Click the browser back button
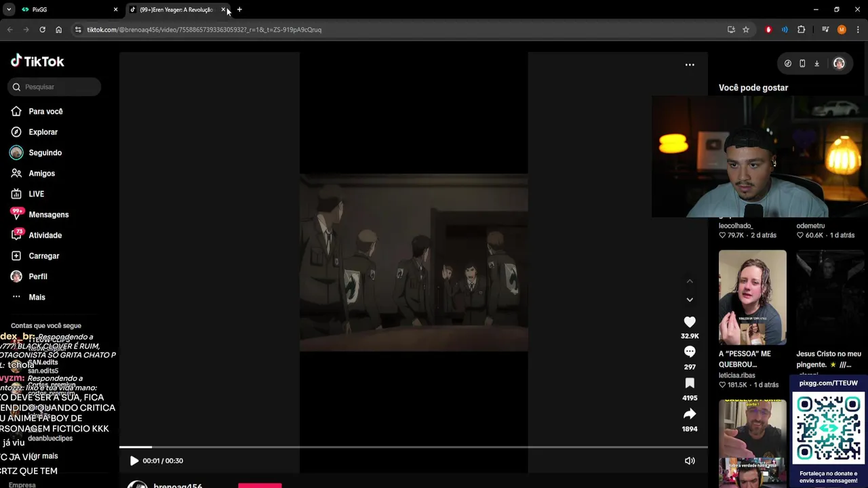Screen dimensions: 868x488 click(x=9, y=30)
